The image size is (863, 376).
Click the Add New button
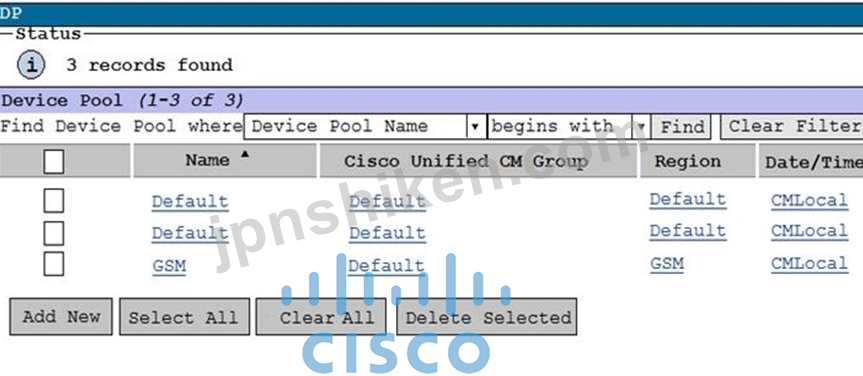coord(61,317)
